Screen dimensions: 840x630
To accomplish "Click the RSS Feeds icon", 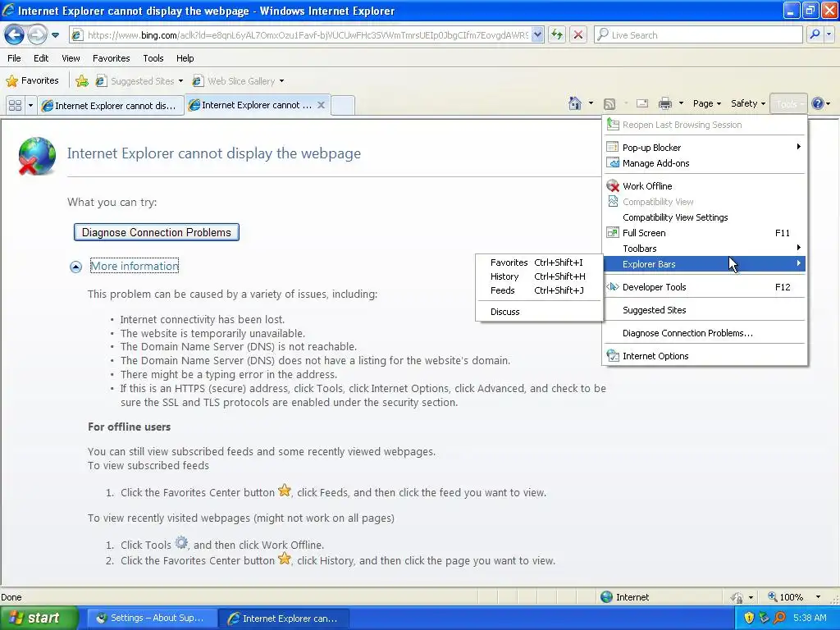I will (x=609, y=104).
